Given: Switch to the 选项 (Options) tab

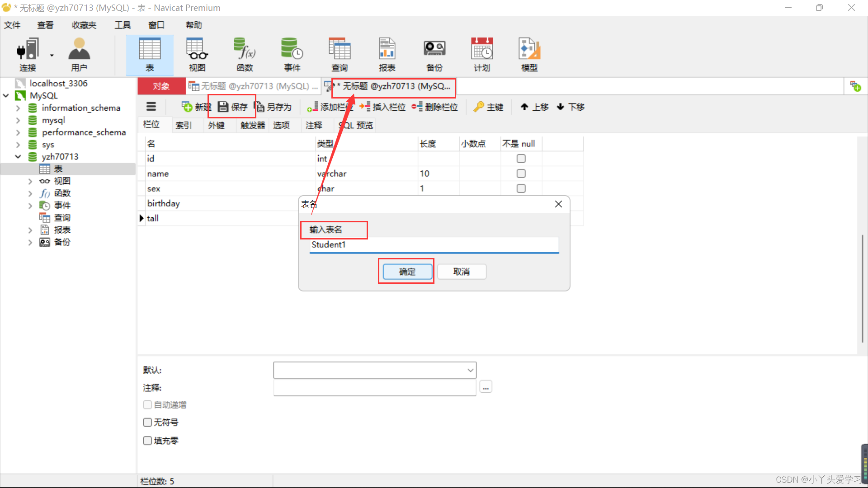Looking at the screenshot, I should tap(281, 125).
